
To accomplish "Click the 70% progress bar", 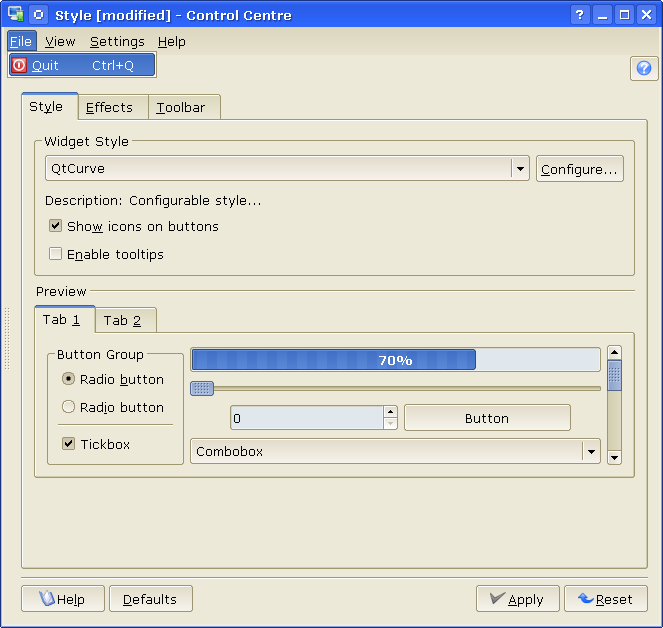I will pos(395,359).
